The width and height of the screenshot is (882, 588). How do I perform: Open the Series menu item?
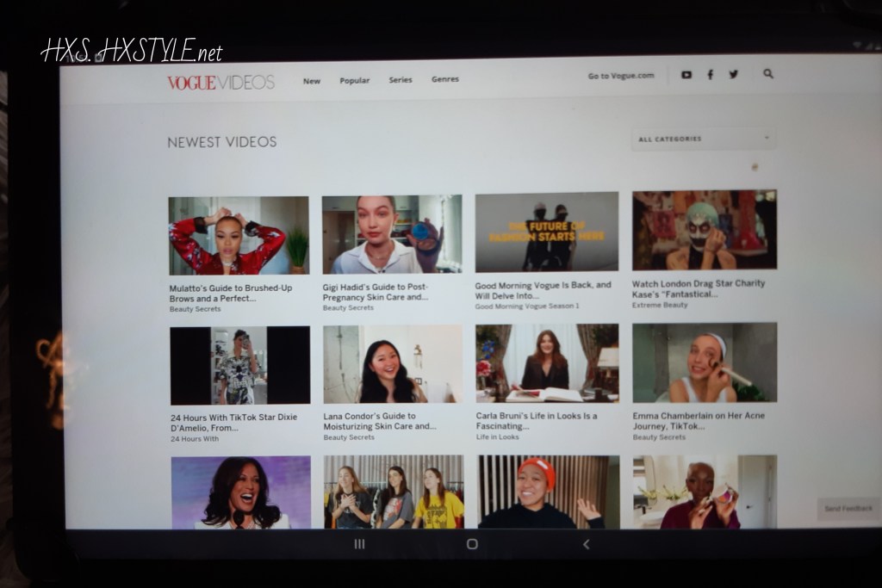pyautogui.click(x=400, y=80)
